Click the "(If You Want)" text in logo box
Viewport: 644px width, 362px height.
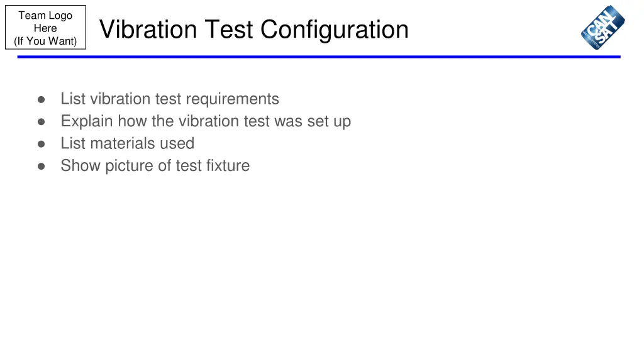pyautogui.click(x=45, y=41)
